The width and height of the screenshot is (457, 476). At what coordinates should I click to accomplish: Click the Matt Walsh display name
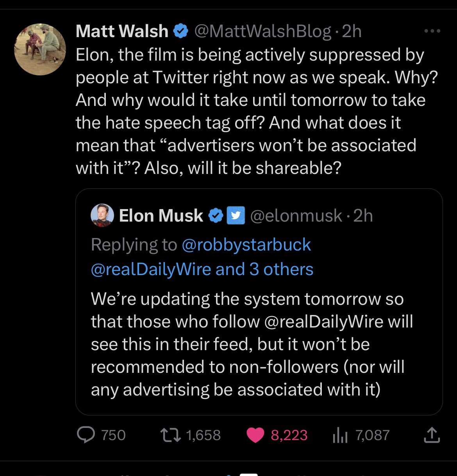(x=122, y=31)
